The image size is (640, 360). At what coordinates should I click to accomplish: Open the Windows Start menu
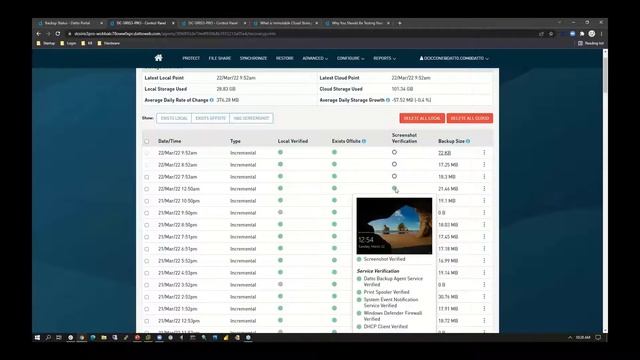[38, 338]
